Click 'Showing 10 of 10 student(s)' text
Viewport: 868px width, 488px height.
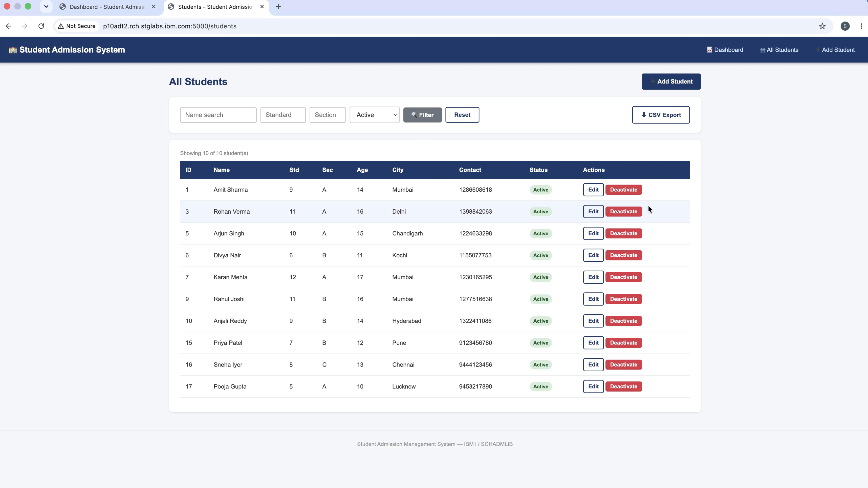(214, 153)
